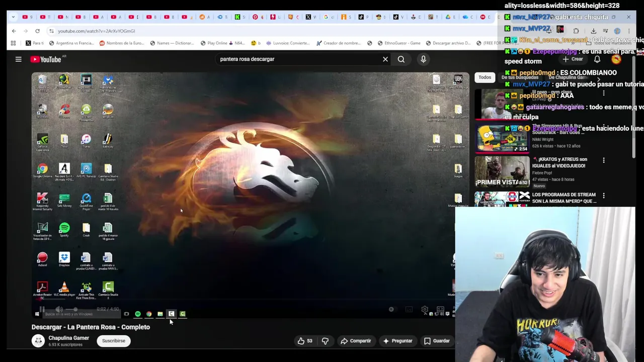644x362 pixels.
Task: Open the Para ti bookmark
Action: (x=34, y=43)
